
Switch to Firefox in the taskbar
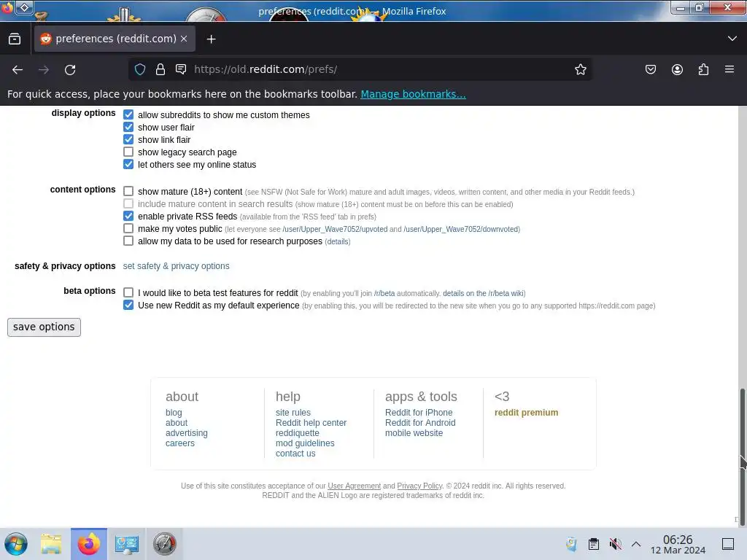point(88,544)
